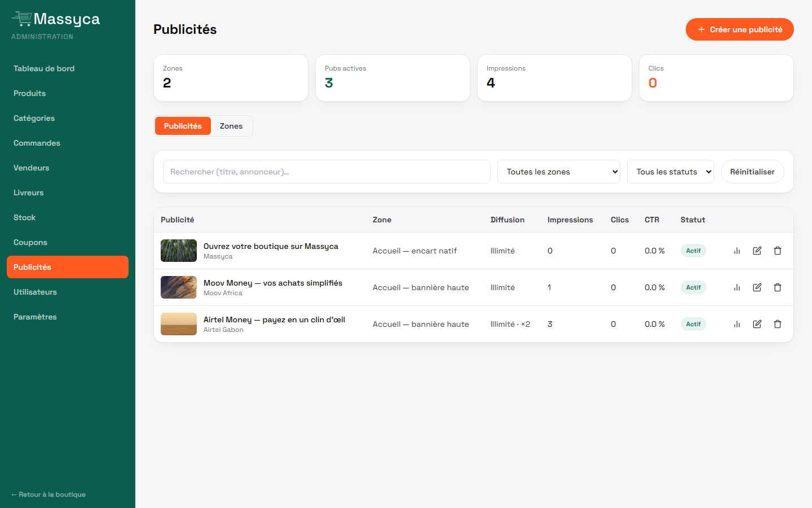This screenshot has height=508, width=812.
Task: Open Produits in the sidebar
Action: click(68, 93)
